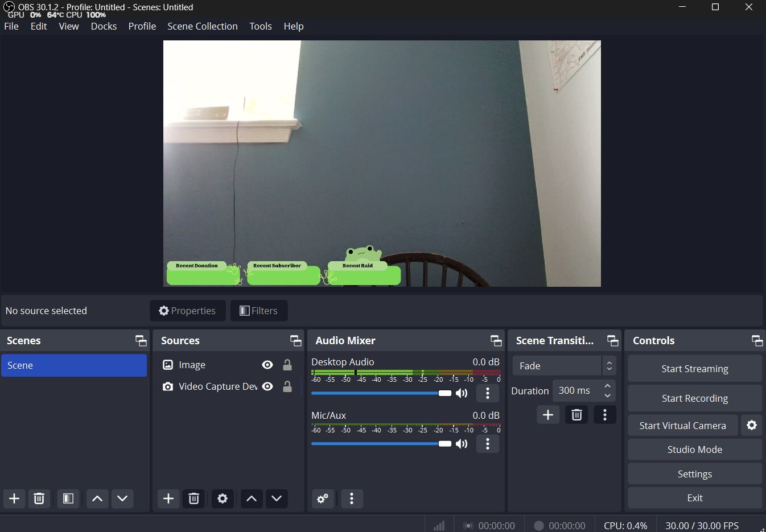766x532 pixels.
Task: Add a new source with the plus icon
Action: [168, 498]
